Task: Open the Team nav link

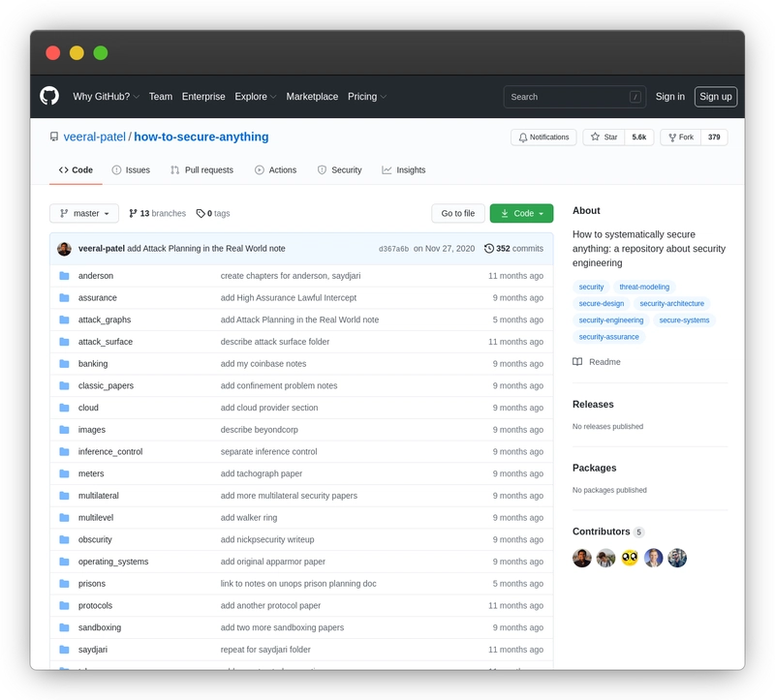Action: 161,96
